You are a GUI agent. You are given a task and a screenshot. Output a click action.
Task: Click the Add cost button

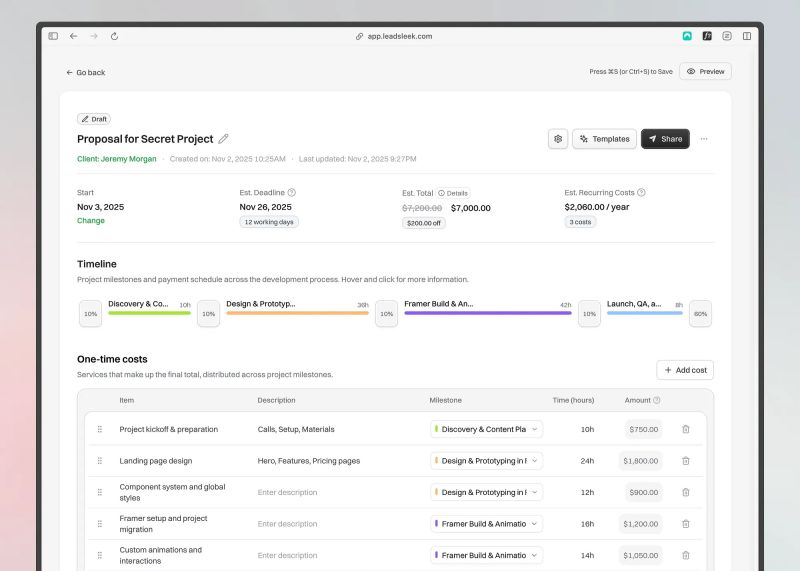point(684,370)
